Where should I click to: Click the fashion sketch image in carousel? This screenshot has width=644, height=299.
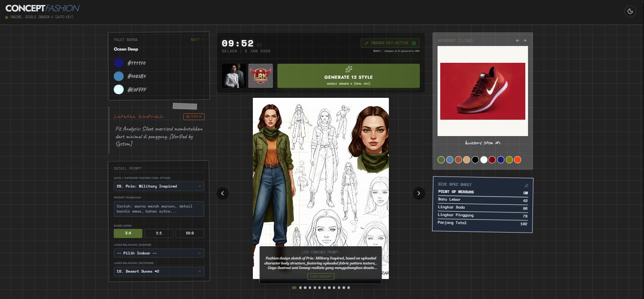pyautogui.click(x=321, y=188)
